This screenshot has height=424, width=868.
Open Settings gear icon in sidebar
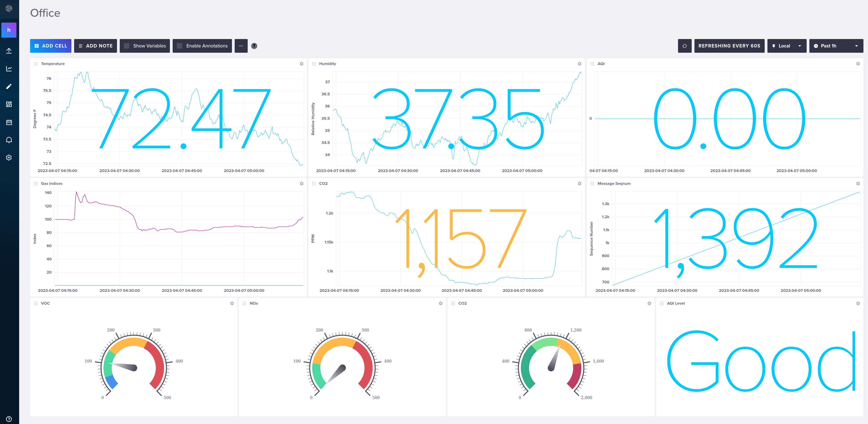tap(9, 157)
